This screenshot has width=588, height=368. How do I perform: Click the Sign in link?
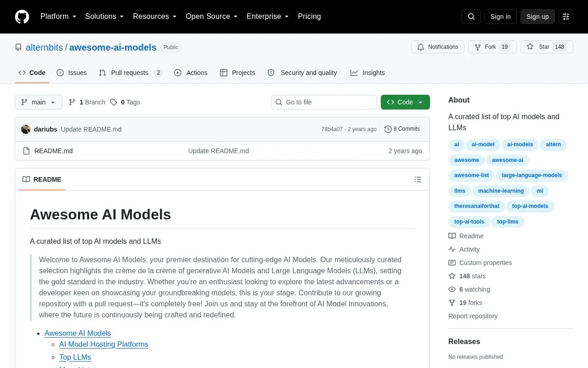coord(500,17)
